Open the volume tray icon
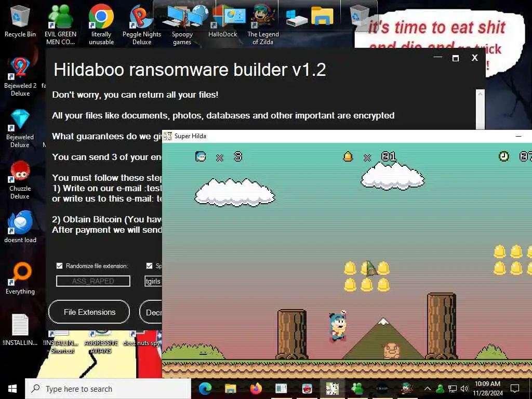 pos(464,389)
